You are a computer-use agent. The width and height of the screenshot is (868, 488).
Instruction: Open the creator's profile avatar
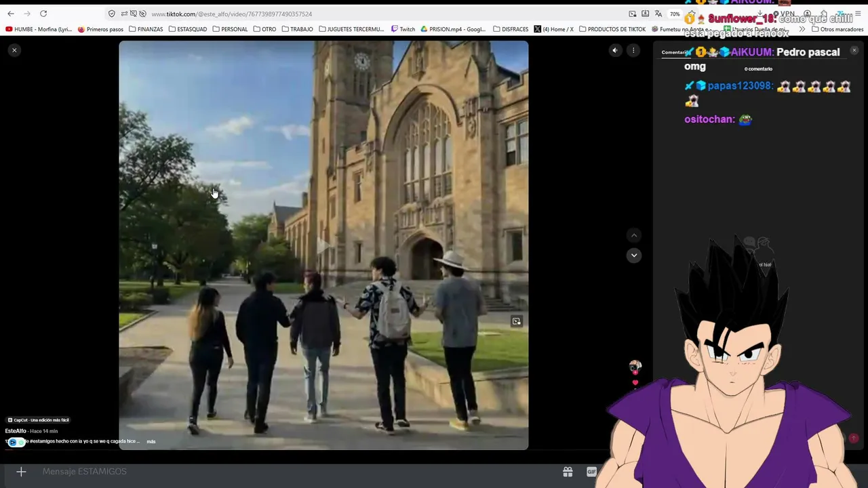(x=635, y=366)
